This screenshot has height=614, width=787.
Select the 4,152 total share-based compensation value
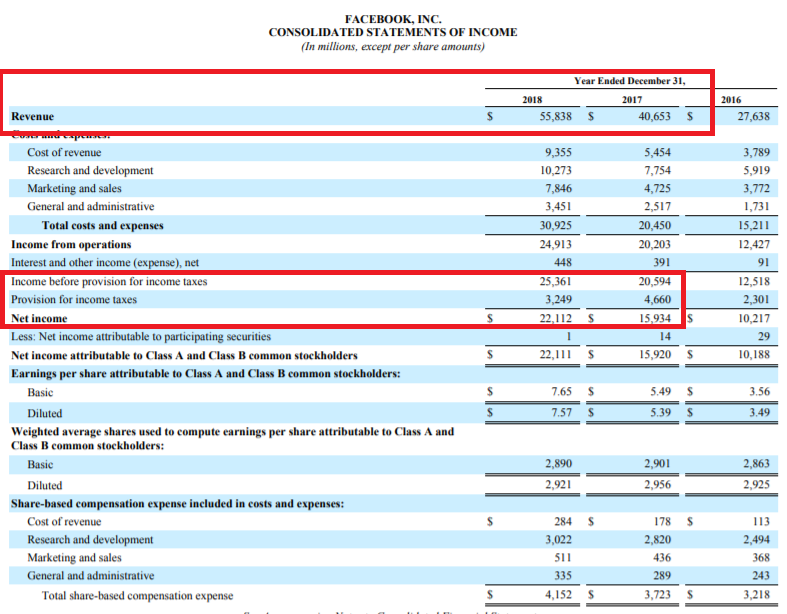click(x=558, y=595)
